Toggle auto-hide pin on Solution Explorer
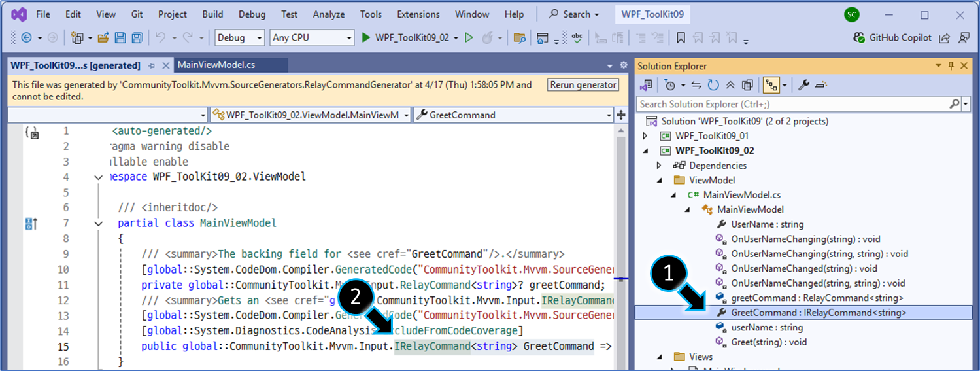This screenshot has height=371, width=980. [x=951, y=65]
